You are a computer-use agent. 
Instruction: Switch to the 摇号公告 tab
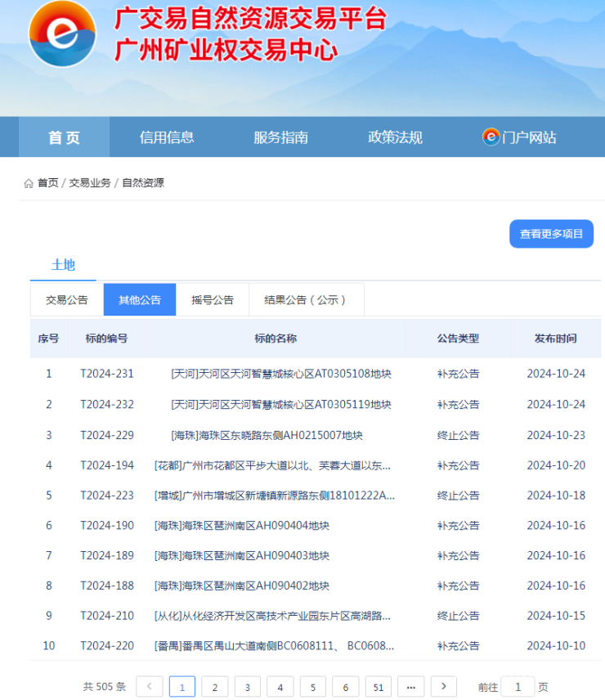click(213, 300)
